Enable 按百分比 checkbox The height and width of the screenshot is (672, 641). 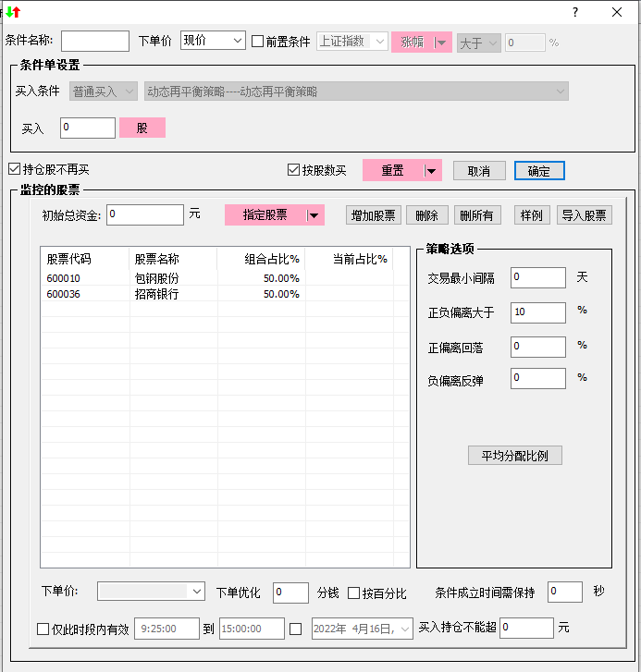[353, 593]
